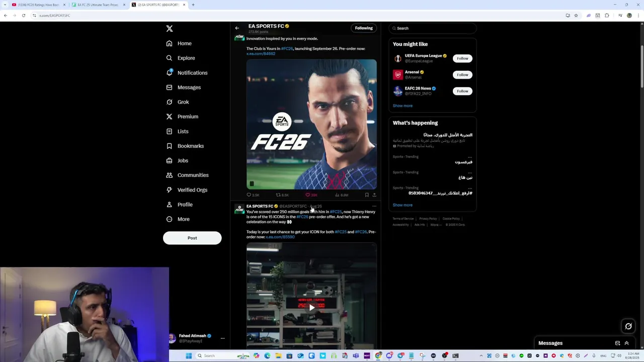Follow Arsenal account

point(462,74)
